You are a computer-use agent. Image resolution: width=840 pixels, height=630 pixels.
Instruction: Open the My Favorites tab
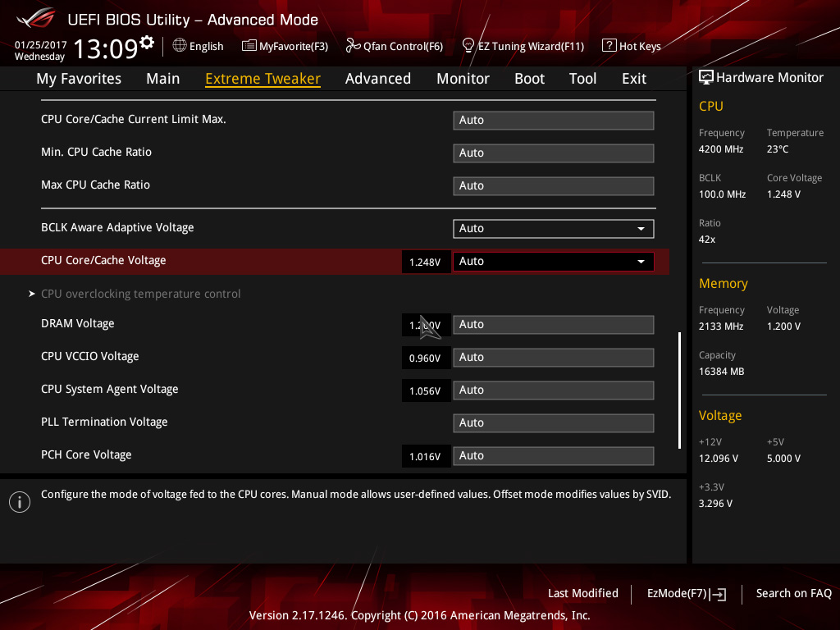79,79
